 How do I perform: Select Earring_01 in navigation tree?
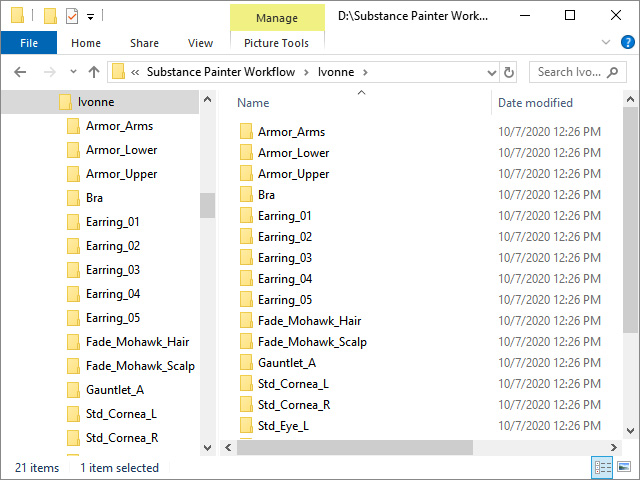[113, 222]
